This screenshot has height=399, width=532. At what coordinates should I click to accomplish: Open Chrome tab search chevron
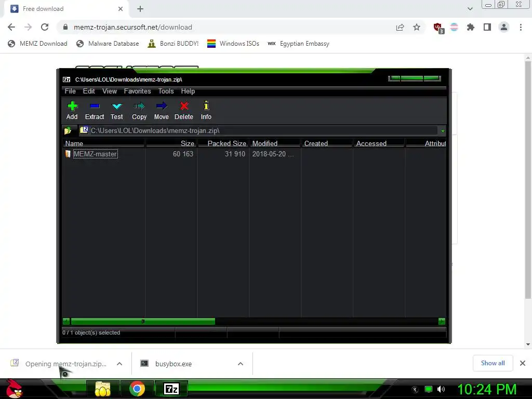(470, 9)
